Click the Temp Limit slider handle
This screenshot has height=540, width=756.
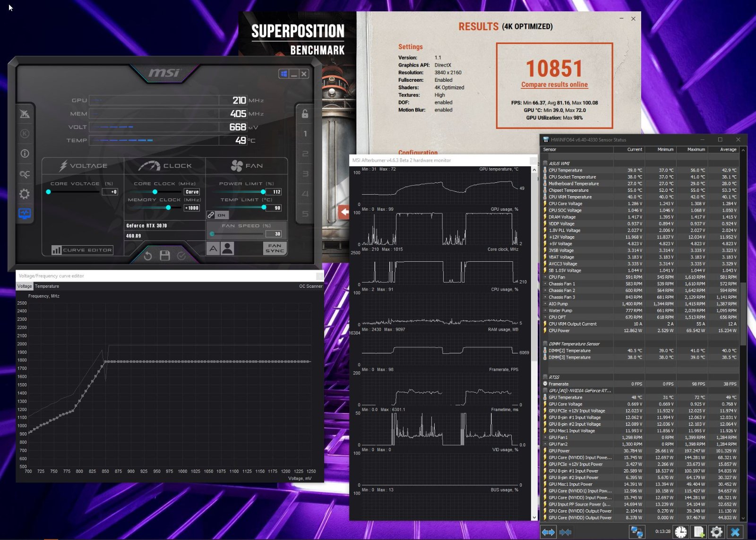point(264,207)
